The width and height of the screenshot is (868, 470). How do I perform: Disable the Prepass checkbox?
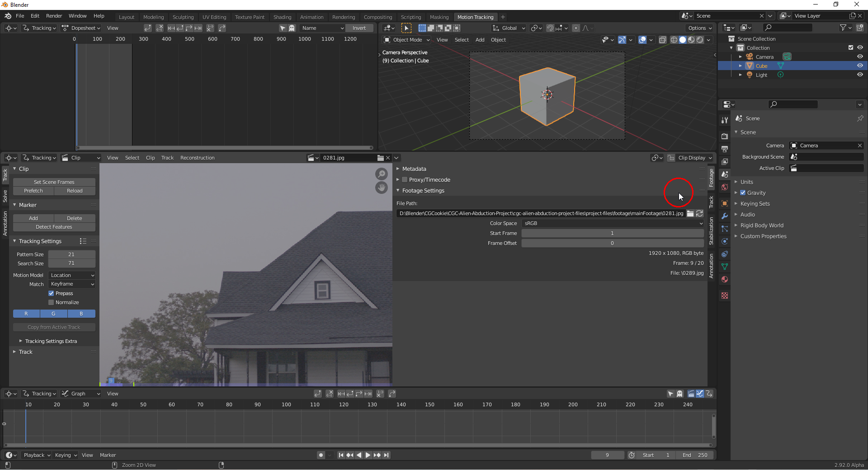tap(51, 293)
